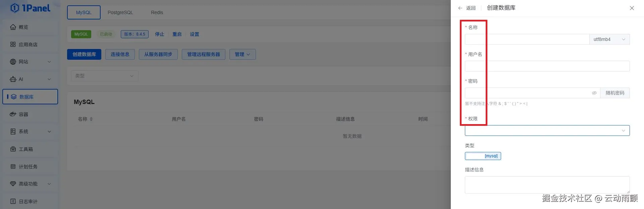The width and height of the screenshot is (644, 209).
Task: Click the 暂无数据 empty text
Action: pos(352,136)
